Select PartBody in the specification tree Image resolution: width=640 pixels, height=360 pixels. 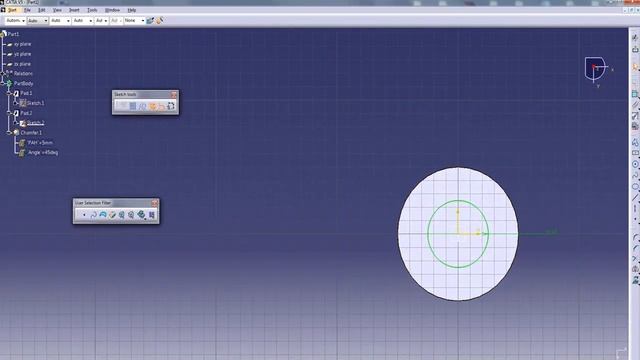pos(24,84)
